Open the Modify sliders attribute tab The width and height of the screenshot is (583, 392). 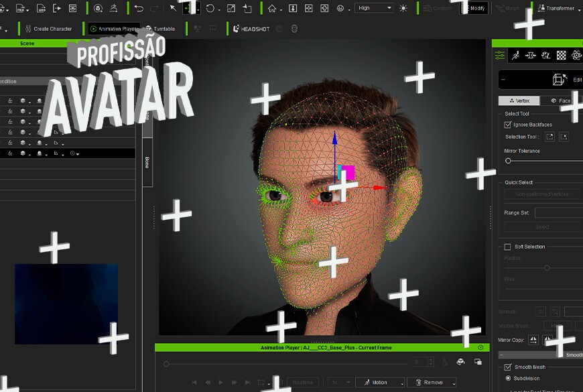click(x=500, y=56)
